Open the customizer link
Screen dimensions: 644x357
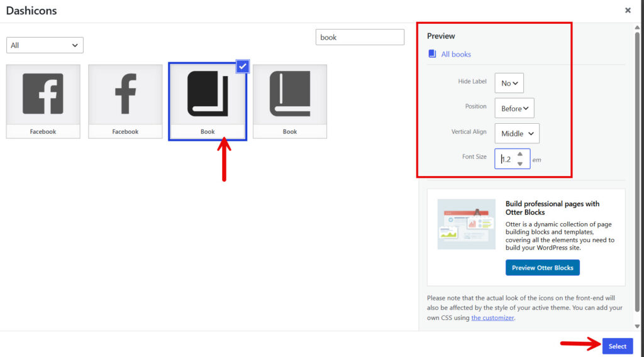tap(492, 317)
